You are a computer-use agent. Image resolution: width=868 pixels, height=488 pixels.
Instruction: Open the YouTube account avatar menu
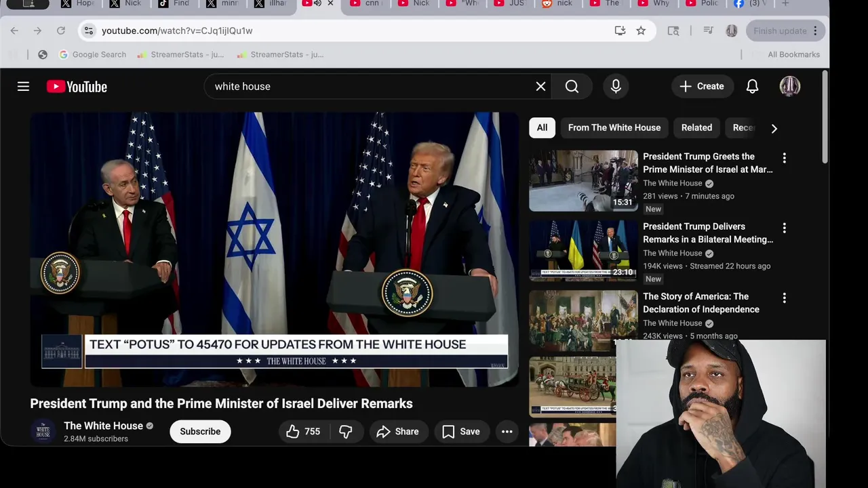tap(790, 86)
